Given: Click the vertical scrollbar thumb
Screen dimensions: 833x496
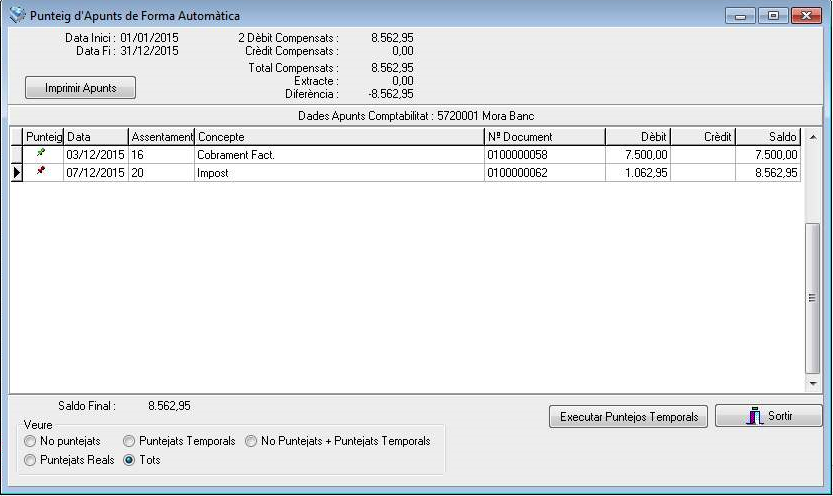Looking at the screenshot, I should coord(812,298).
